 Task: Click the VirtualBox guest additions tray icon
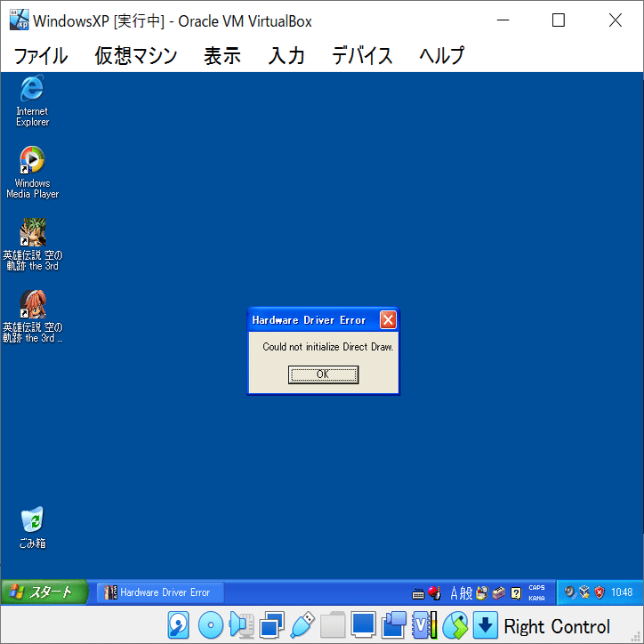pyautogui.click(x=584, y=592)
